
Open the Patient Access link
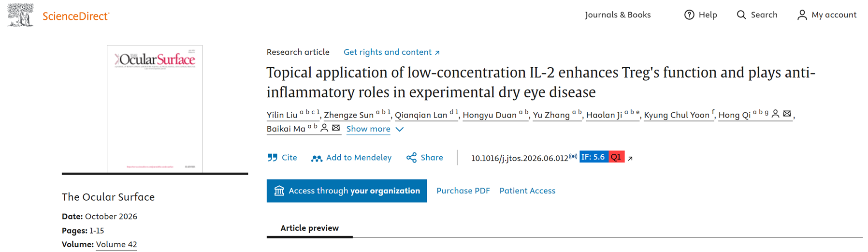pyautogui.click(x=527, y=191)
